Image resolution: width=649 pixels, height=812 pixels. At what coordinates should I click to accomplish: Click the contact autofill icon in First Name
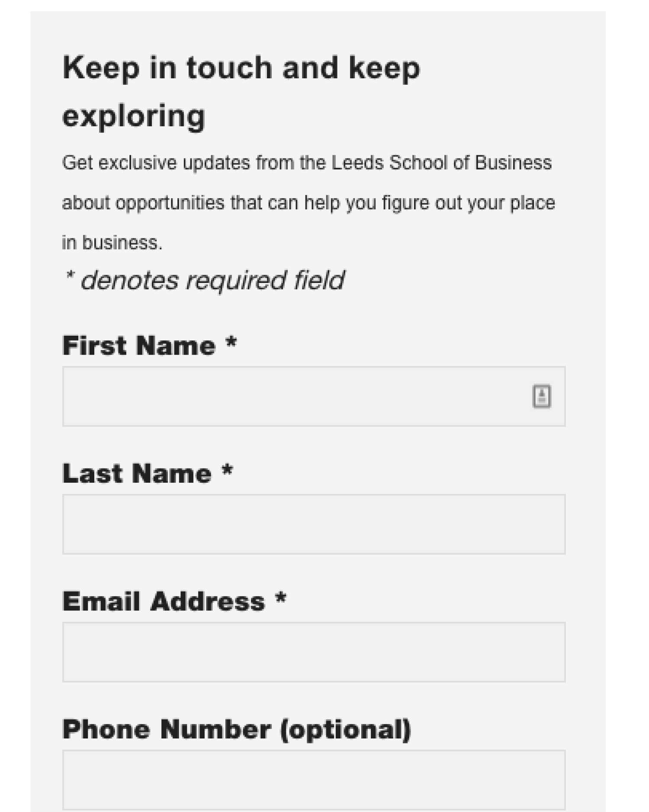(x=541, y=396)
